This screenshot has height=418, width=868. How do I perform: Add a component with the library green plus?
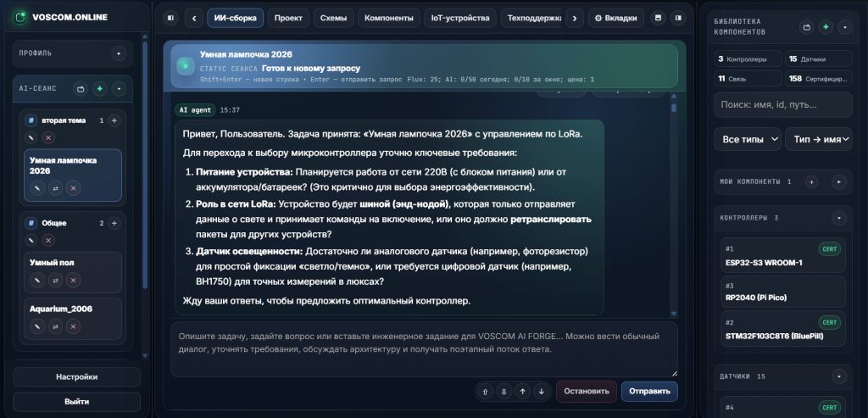(826, 26)
